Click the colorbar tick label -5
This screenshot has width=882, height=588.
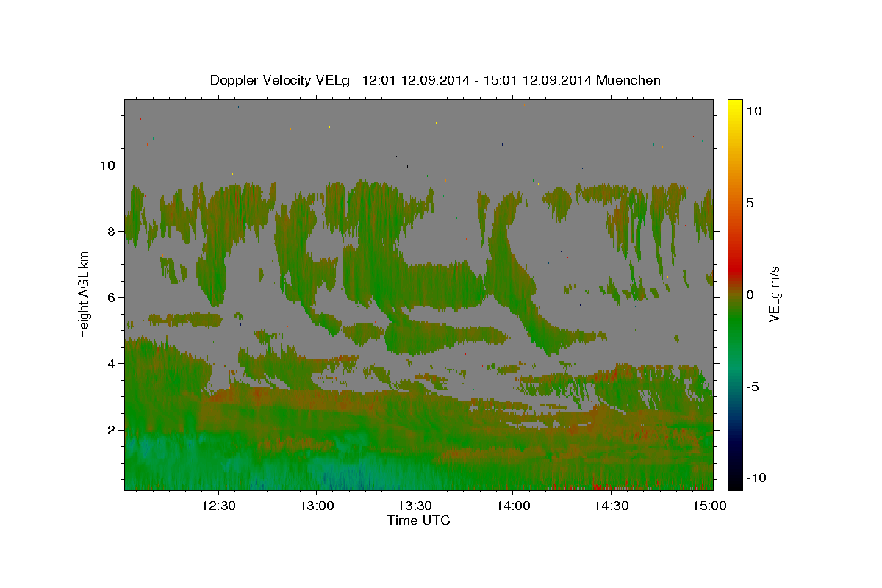point(753,387)
